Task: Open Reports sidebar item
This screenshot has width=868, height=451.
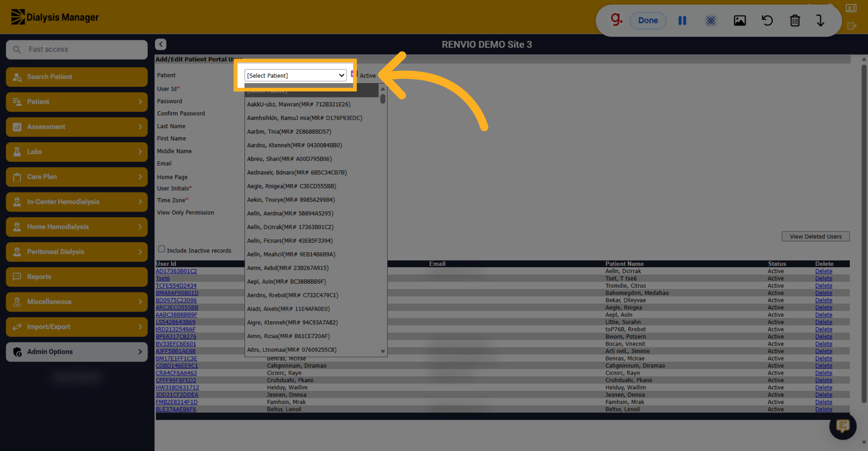Action: tap(77, 277)
